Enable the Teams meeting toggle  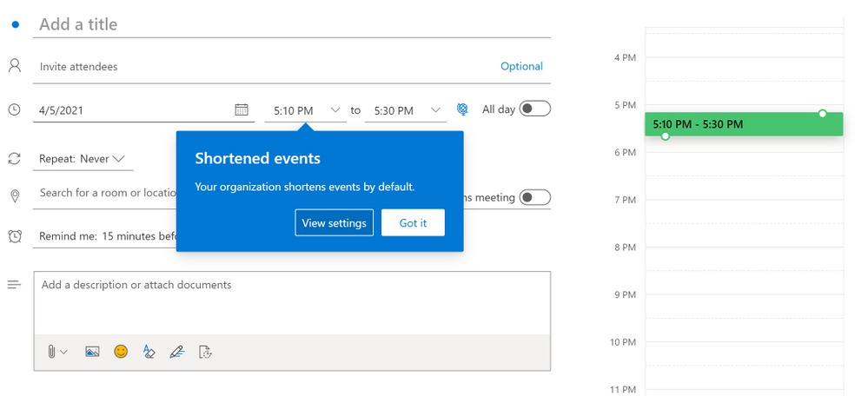[x=534, y=197]
